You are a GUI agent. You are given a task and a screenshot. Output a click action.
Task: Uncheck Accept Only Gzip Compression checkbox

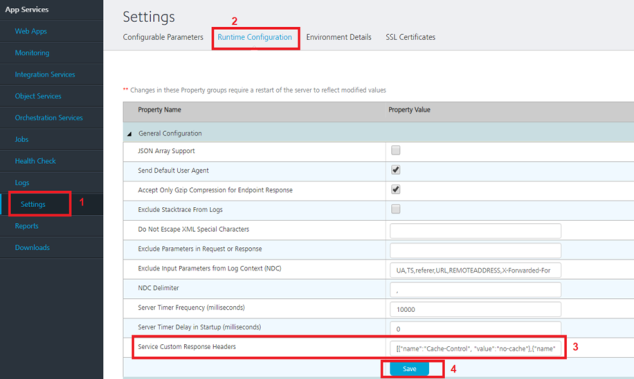click(x=395, y=189)
